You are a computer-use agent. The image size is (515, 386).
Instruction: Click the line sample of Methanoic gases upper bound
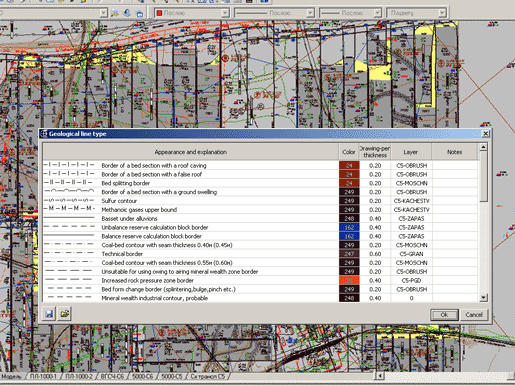click(x=69, y=208)
